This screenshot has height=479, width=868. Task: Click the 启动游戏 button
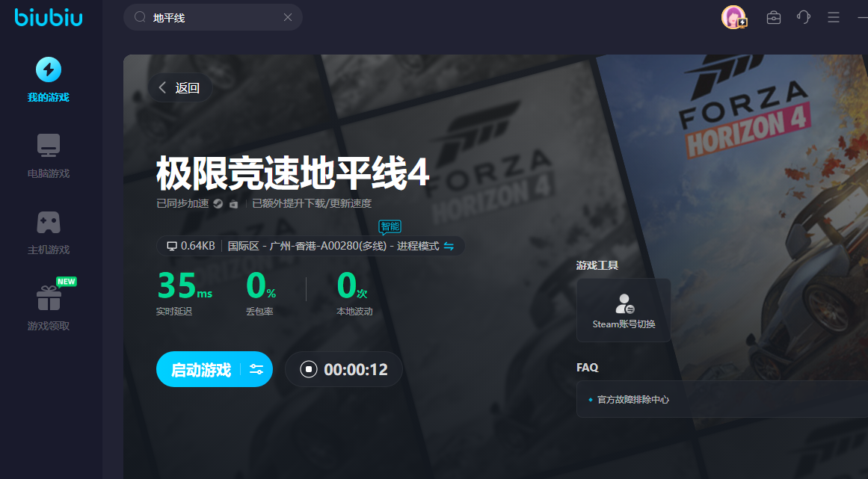tap(200, 369)
